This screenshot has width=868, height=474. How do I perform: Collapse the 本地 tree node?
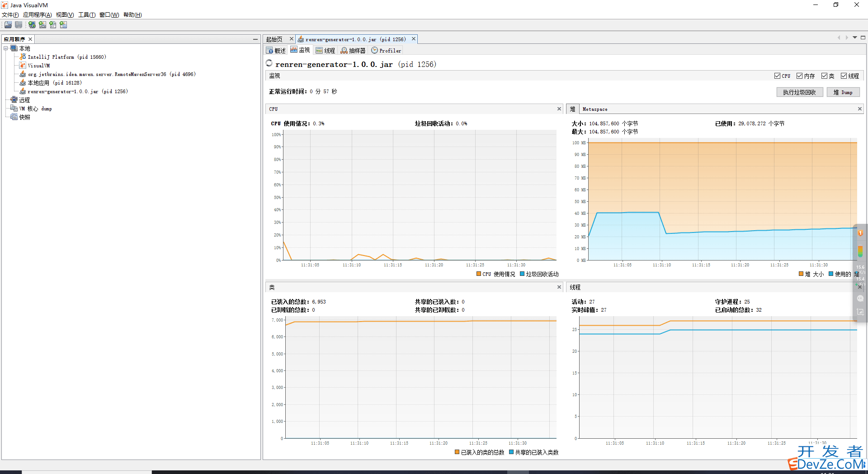(x=6, y=48)
